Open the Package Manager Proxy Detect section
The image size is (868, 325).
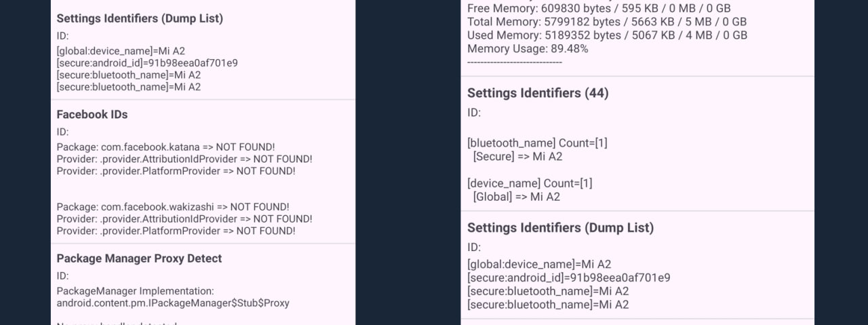(x=139, y=259)
